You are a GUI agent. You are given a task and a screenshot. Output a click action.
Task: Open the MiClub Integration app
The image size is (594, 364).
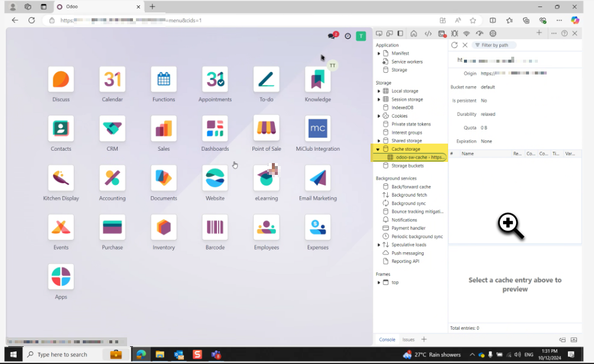pos(317,128)
